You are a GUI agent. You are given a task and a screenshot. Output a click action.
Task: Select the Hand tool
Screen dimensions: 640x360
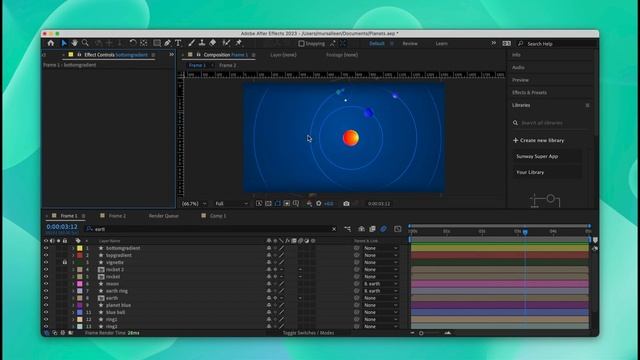(75, 43)
